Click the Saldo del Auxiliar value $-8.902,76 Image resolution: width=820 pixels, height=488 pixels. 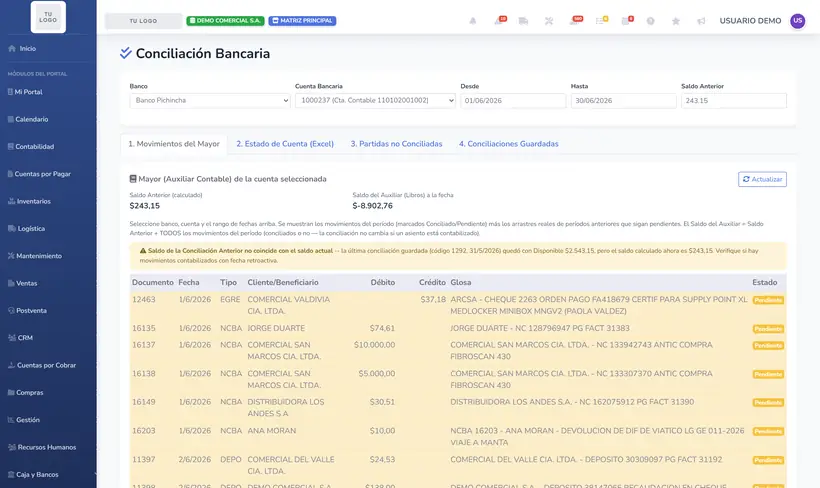point(372,206)
